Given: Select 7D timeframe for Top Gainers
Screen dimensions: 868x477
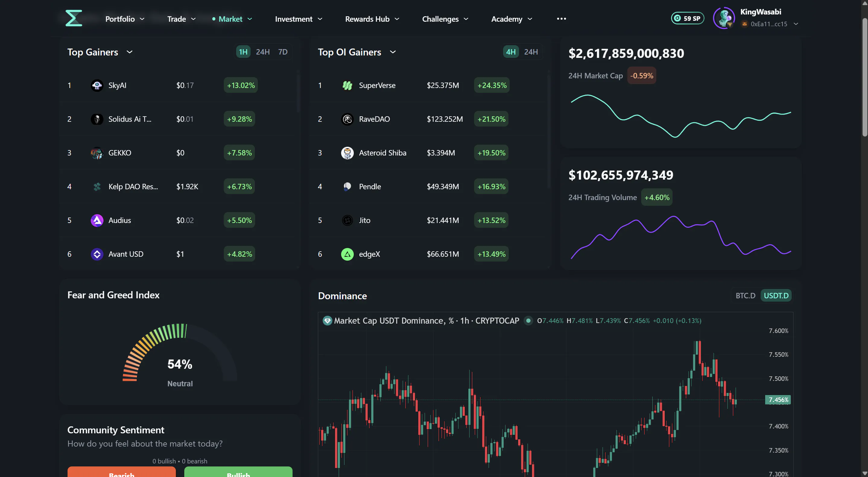Looking at the screenshot, I should [x=283, y=52].
